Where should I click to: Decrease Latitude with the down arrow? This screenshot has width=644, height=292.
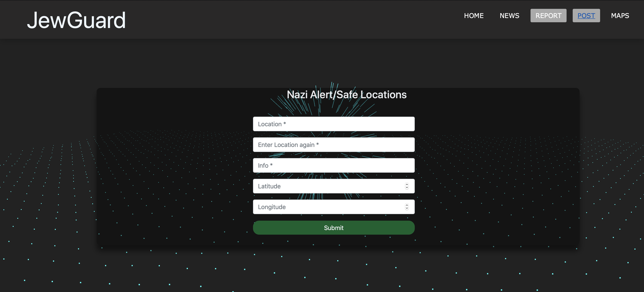pos(407,188)
